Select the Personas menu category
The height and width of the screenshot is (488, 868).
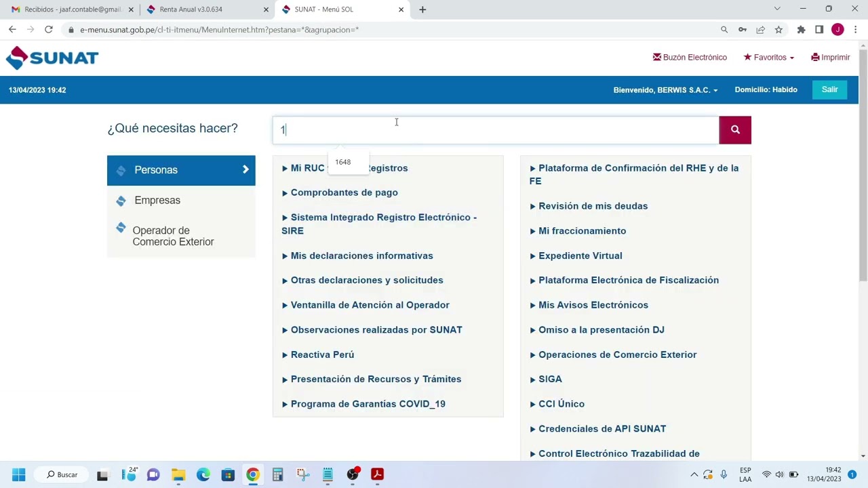click(x=181, y=170)
